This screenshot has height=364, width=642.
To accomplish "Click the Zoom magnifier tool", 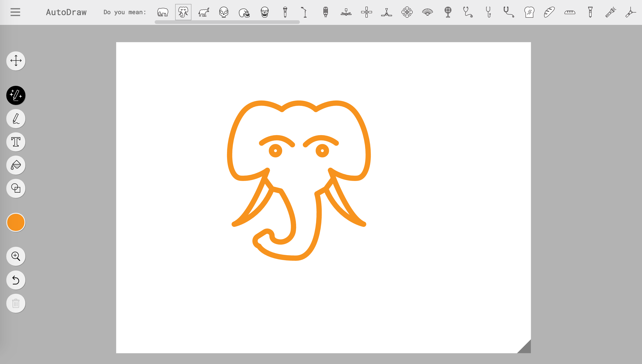I will [16, 256].
